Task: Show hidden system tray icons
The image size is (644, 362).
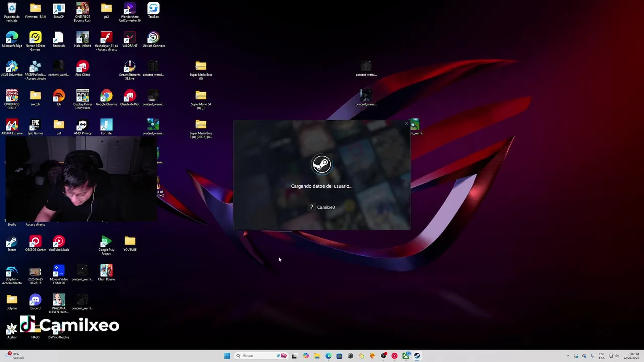Action: coord(568,356)
